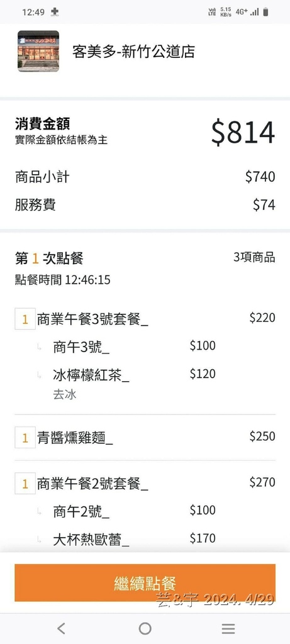
Task: Tap the restaurant name 客美多-新竹公道店
Action: pyautogui.click(x=133, y=52)
